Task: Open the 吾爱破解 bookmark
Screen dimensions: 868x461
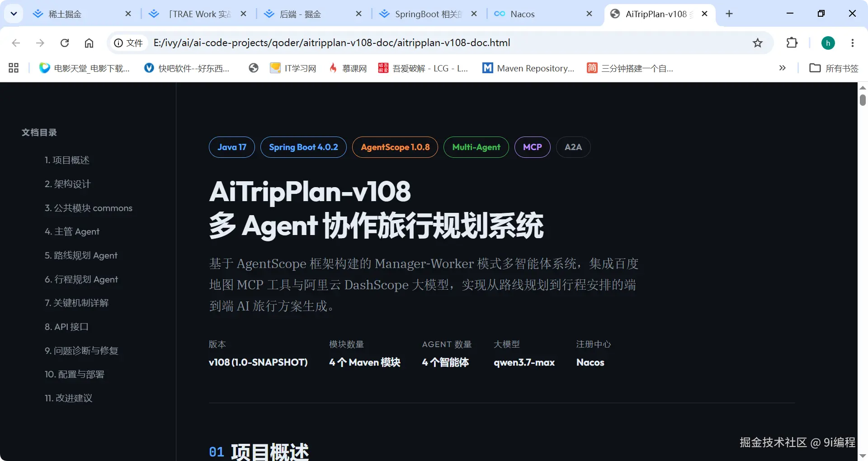Action: coord(423,68)
